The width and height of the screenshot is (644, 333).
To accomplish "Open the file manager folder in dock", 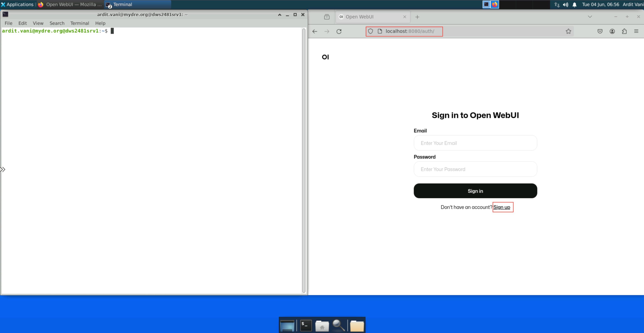I will tap(357, 326).
